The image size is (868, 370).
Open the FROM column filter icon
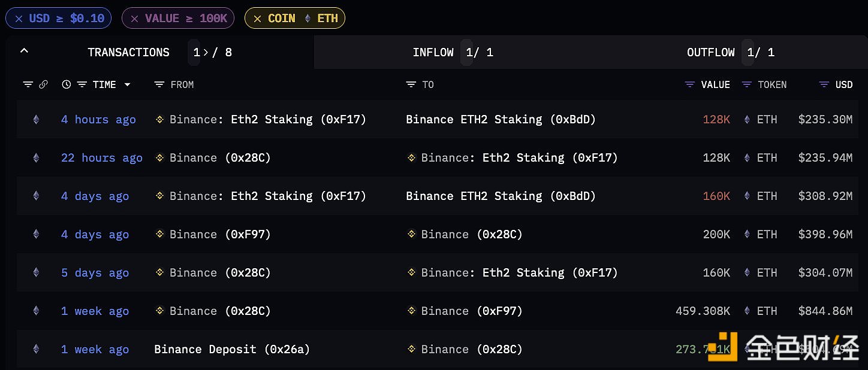pos(159,84)
